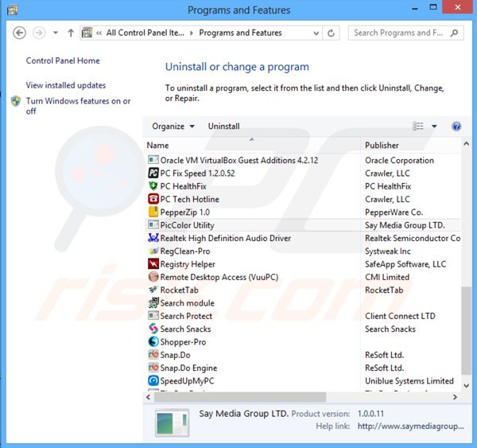
Task: Click the PicColor details pane thumbnail
Action: (x=172, y=423)
